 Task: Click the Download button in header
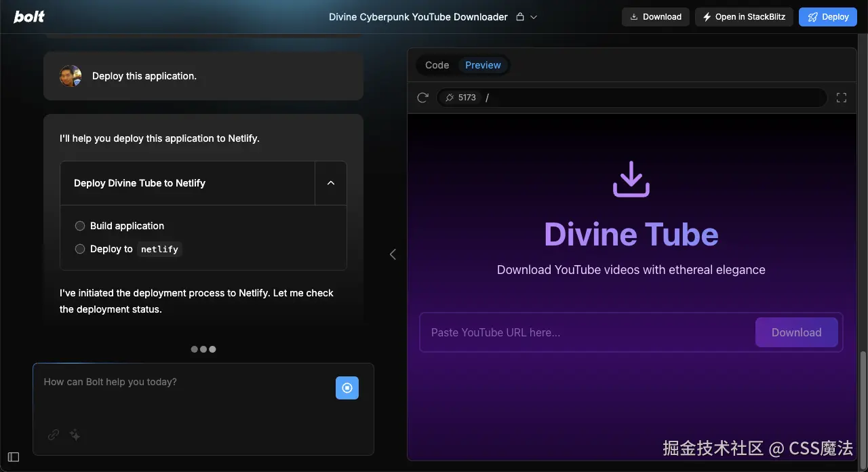(x=656, y=17)
